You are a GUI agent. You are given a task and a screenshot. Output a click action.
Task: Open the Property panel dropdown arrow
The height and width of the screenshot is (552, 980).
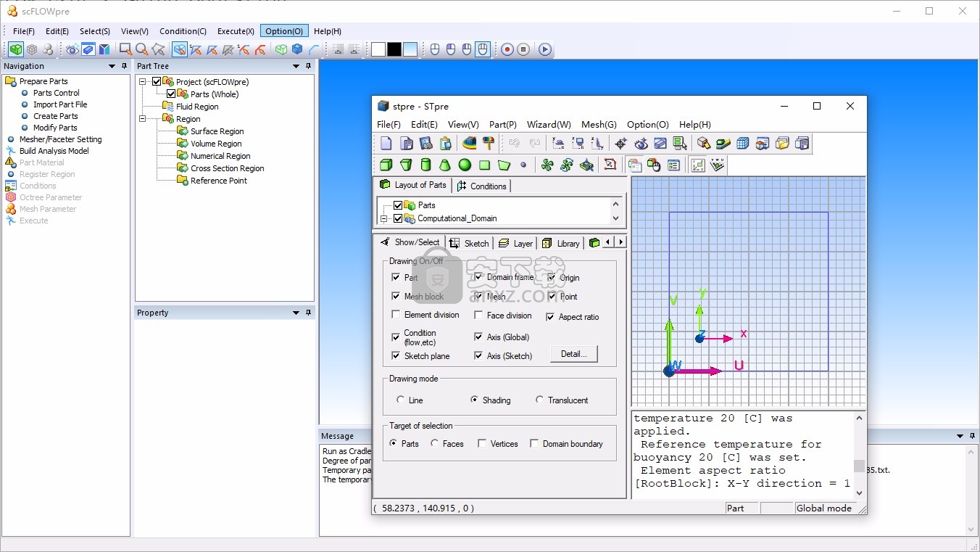click(296, 313)
